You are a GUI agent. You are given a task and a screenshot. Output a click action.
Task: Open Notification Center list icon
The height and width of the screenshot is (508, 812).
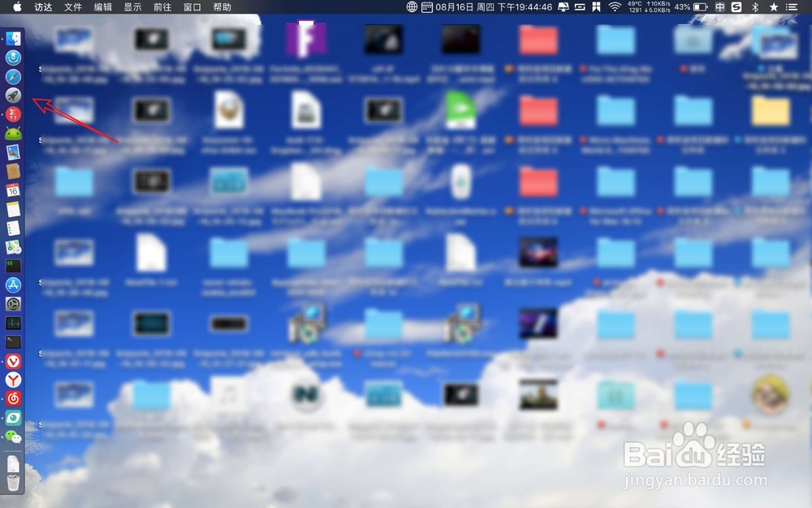791,7
